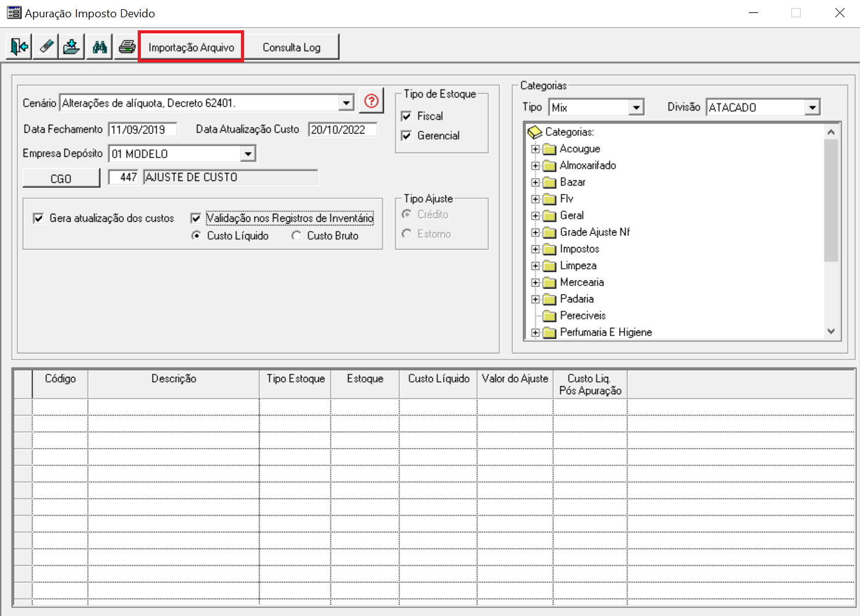Open the Divisão ATACADO dropdown
This screenshot has height=616, width=860.
click(x=812, y=108)
